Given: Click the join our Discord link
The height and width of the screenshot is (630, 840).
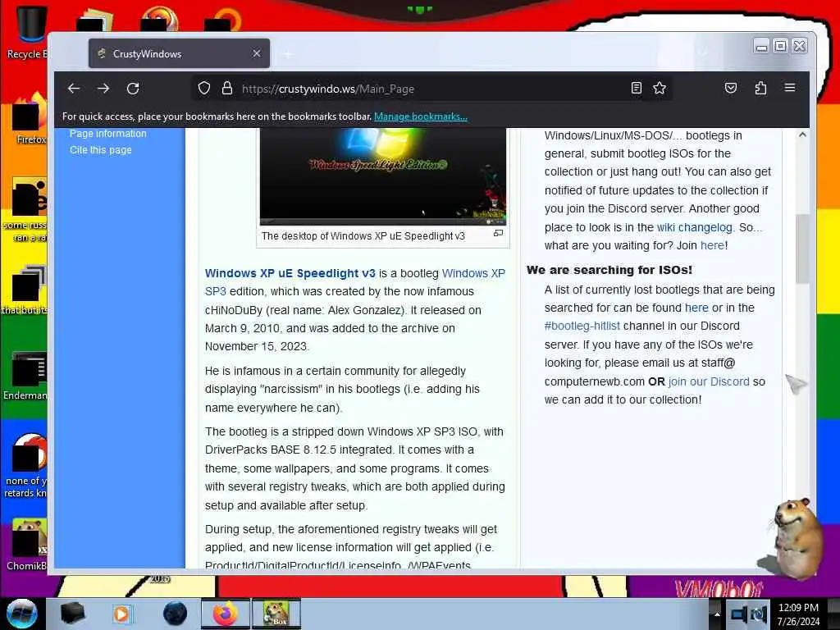Looking at the screenshot, I should pos(709,381).
